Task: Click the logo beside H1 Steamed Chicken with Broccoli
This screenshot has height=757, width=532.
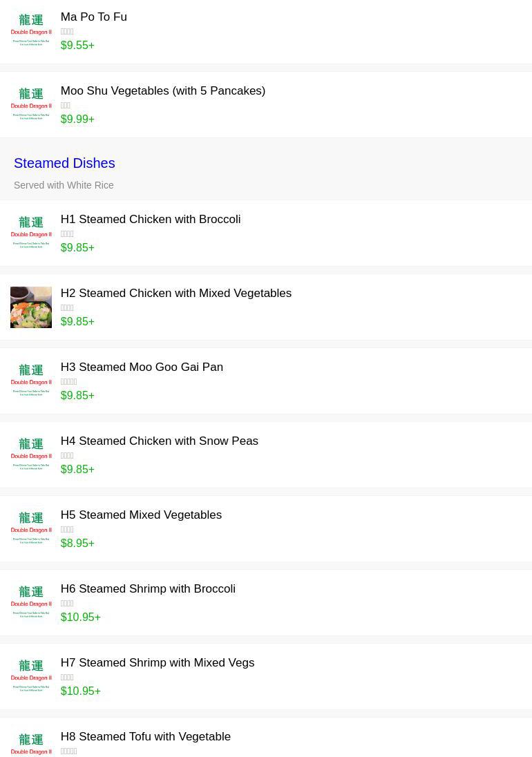Action: click(31, 233)
